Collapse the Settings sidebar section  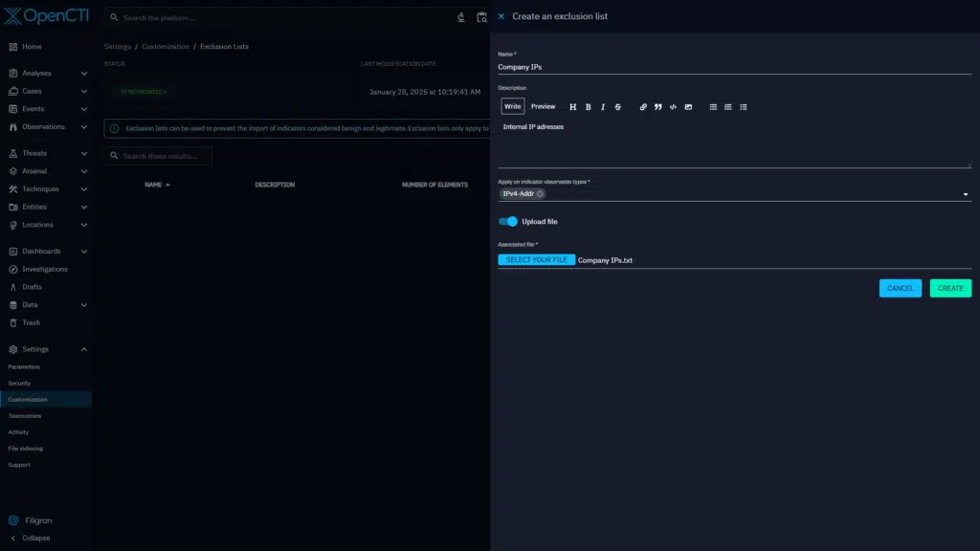coord(84,349)
